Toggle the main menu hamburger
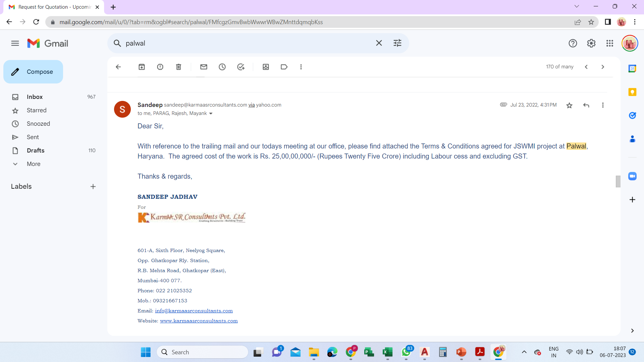The height and width of the screenshot is (362, 644). [15, 43]
